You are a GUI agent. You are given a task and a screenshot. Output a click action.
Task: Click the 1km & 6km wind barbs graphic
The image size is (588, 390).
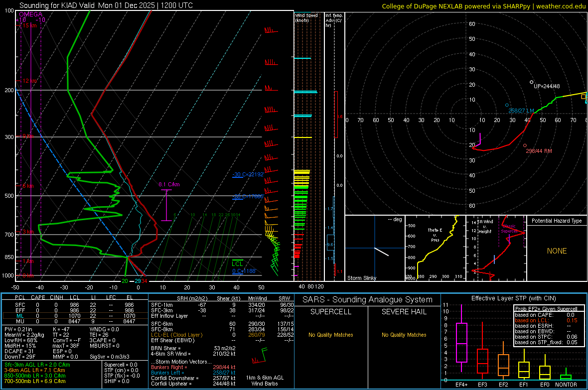click(260, 356)
